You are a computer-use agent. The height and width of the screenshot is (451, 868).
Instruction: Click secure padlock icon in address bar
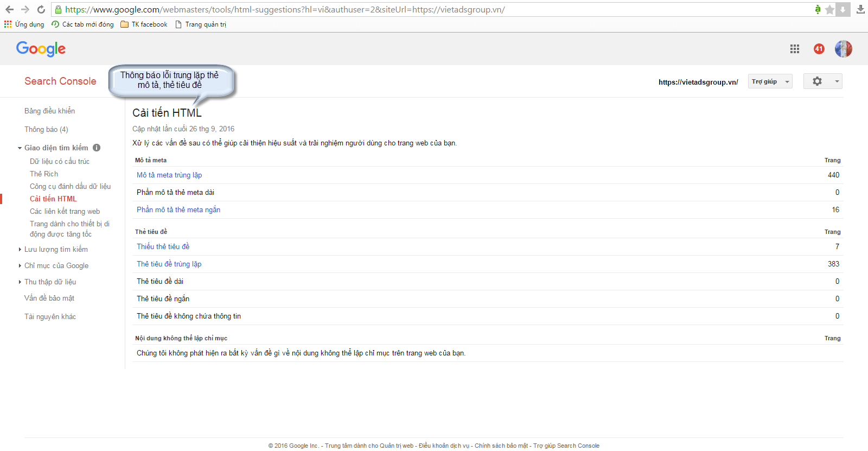[x=58, y=9]
